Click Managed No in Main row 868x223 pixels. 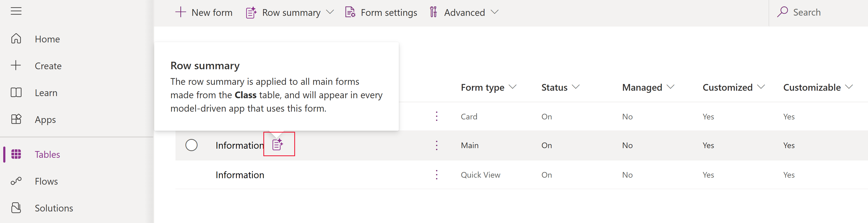[x=627, y=145]
